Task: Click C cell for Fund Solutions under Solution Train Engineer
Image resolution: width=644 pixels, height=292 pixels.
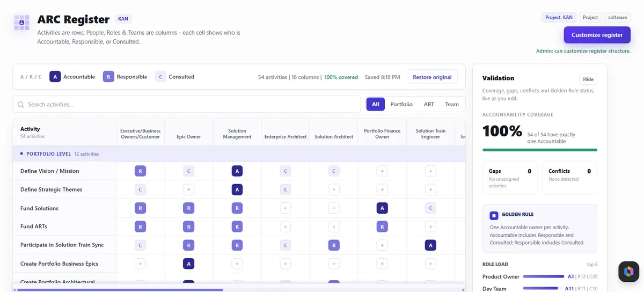Action: [430, 208]
